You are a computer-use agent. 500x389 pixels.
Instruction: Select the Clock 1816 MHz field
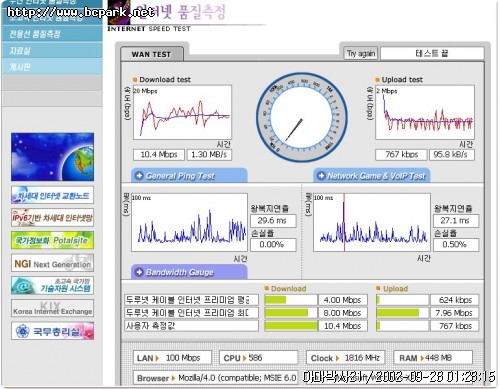point(345,358)
